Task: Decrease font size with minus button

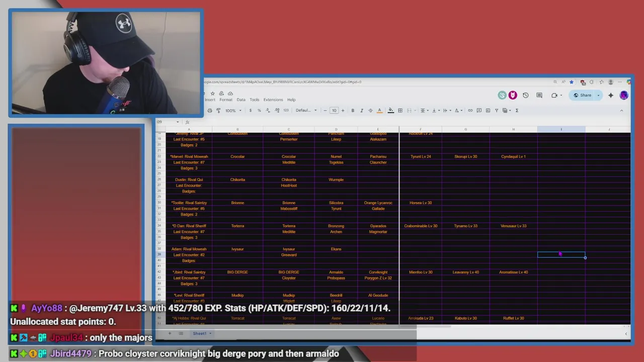Action: coord(326,111)
